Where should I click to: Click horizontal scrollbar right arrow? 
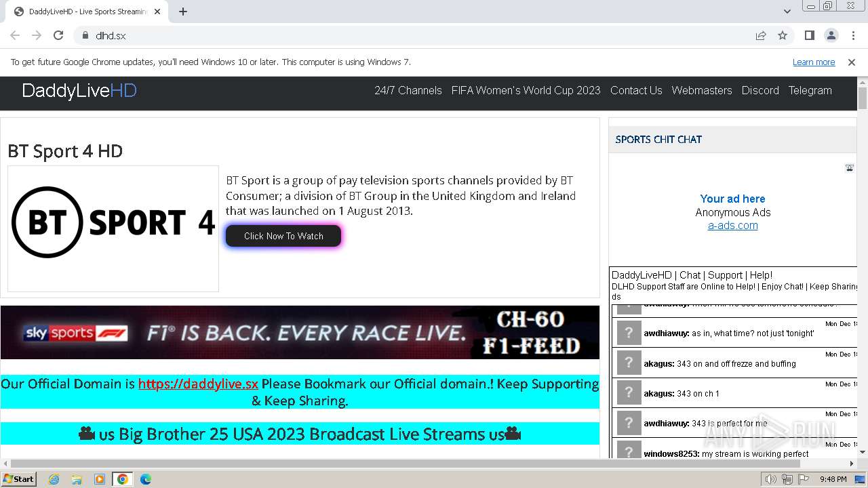click(852, 464)
